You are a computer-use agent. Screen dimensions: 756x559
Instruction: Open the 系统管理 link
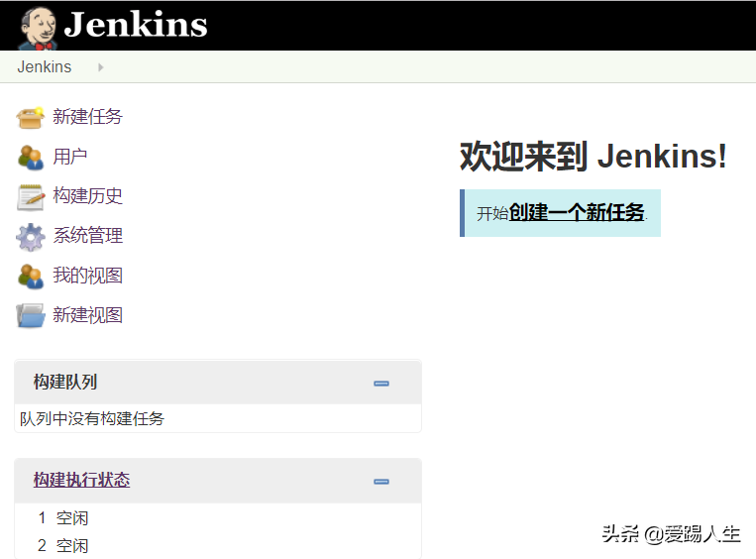click(87, 235)
